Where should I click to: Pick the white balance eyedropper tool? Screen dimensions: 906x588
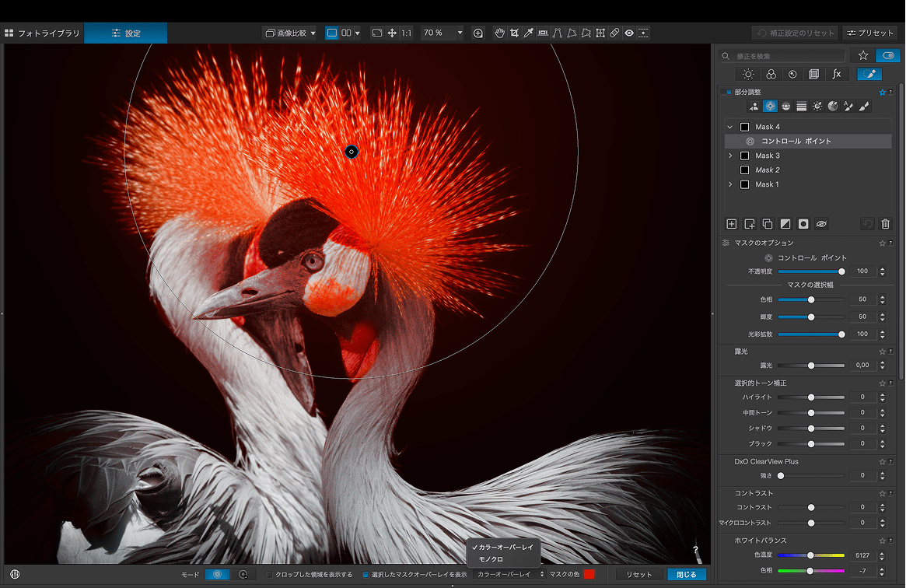pos(529,33)
